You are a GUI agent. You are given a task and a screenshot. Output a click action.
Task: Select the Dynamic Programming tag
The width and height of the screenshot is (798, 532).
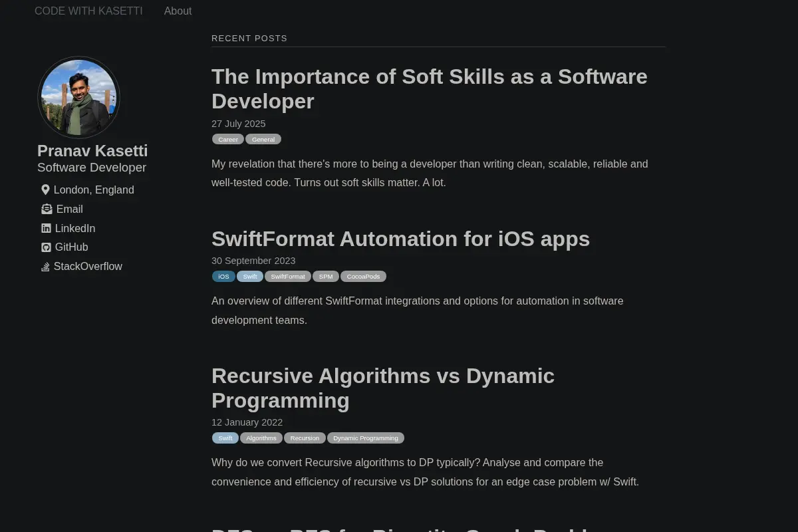pos(366,438)
